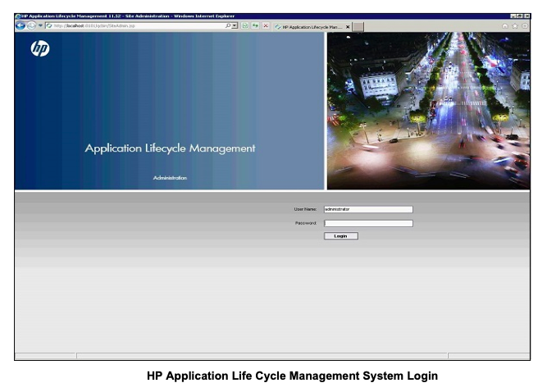Viewport: 547px width, 392px height.
Task: Click the browser Home icon
Action: point(505,25)
